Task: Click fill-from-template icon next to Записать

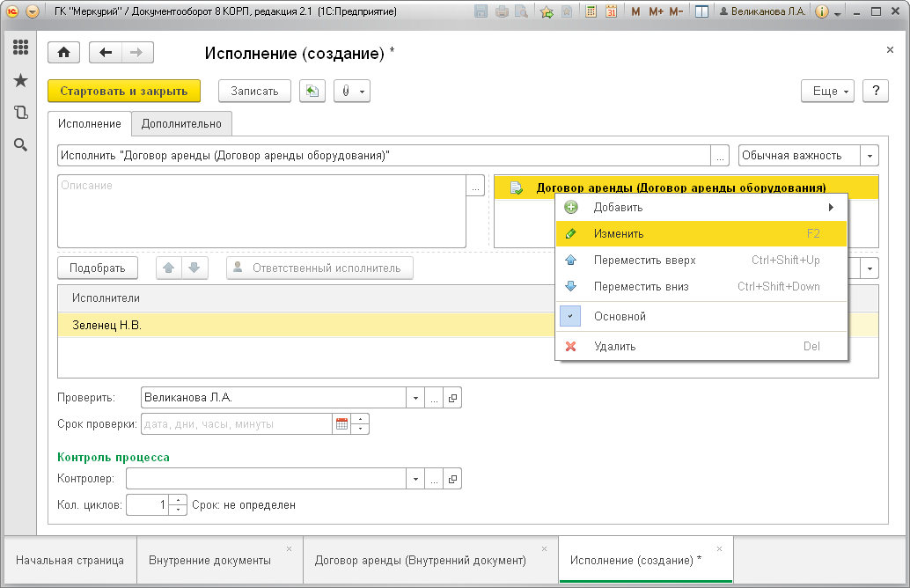Action: coord(312,92)
